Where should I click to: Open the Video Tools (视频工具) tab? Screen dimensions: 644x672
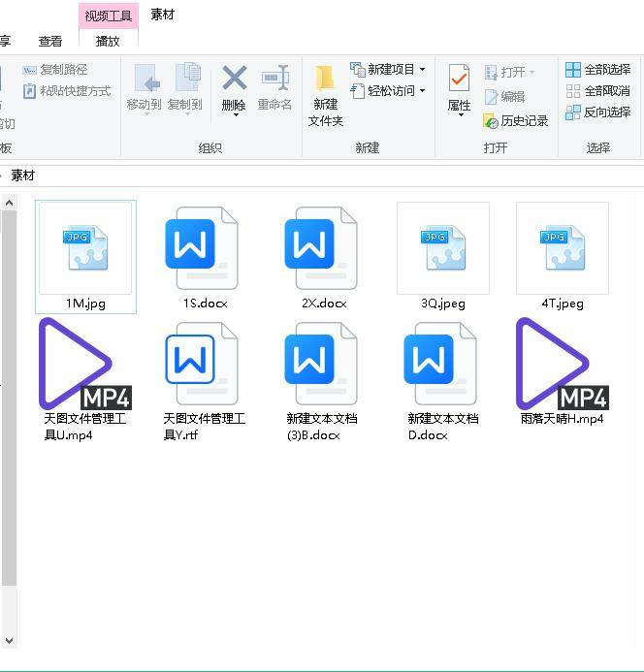pos(108,16)
